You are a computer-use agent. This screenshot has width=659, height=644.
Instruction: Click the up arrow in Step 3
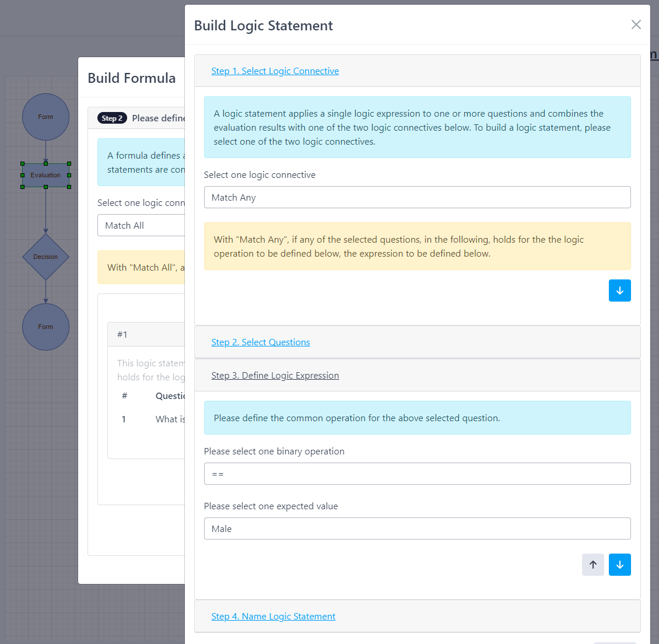pyautogui.click(x=593, y=565)
